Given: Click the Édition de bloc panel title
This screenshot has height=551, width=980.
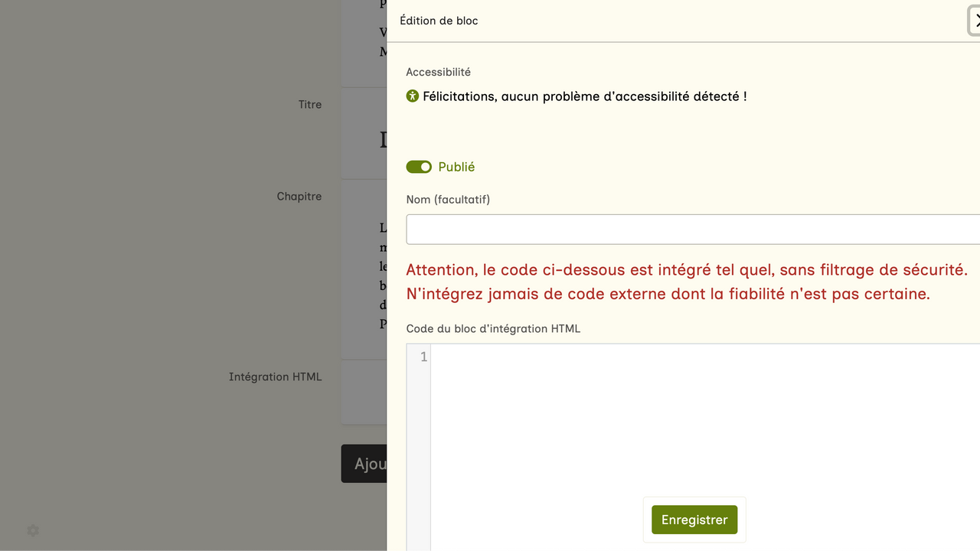Looking at the screenshot, I should [x=439, y=21].
